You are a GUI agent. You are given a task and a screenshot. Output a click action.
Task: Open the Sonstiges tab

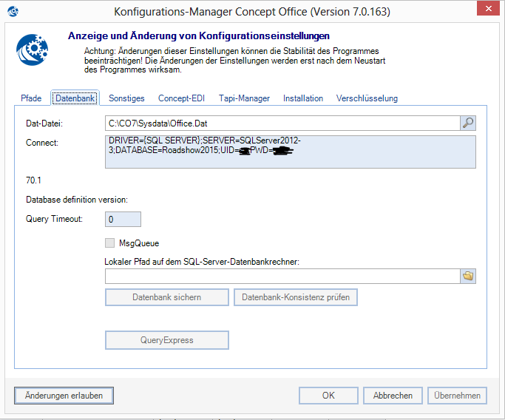click(x=126, y=98)
